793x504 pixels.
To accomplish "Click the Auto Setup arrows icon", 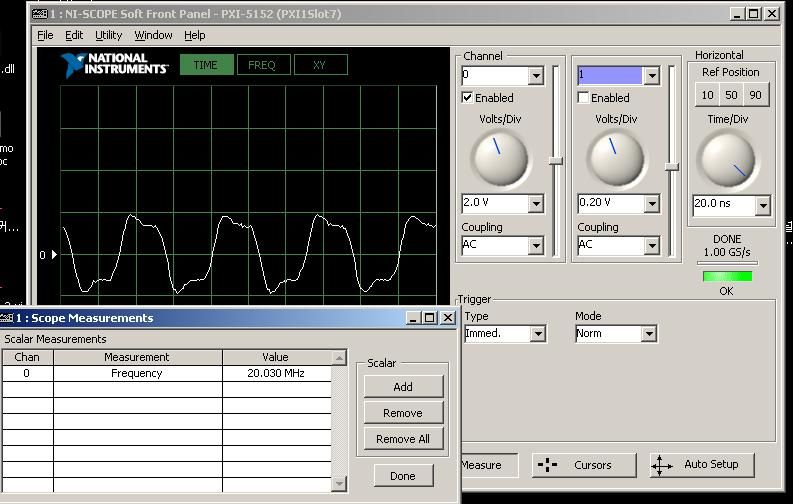I will click(x=662, y=465).
